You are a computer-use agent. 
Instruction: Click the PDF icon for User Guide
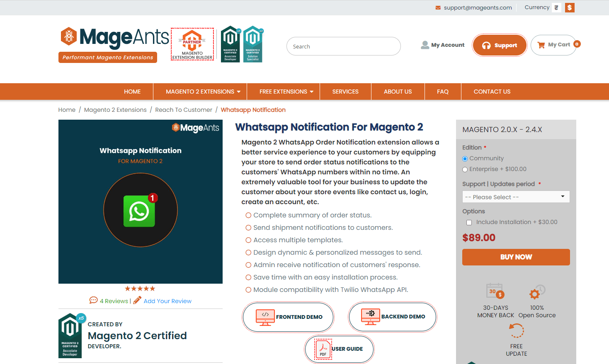coord(323,349)
